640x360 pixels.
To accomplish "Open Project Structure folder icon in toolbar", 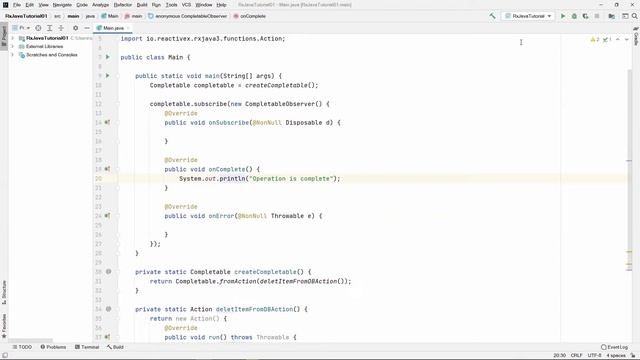I will coord(611,16).
